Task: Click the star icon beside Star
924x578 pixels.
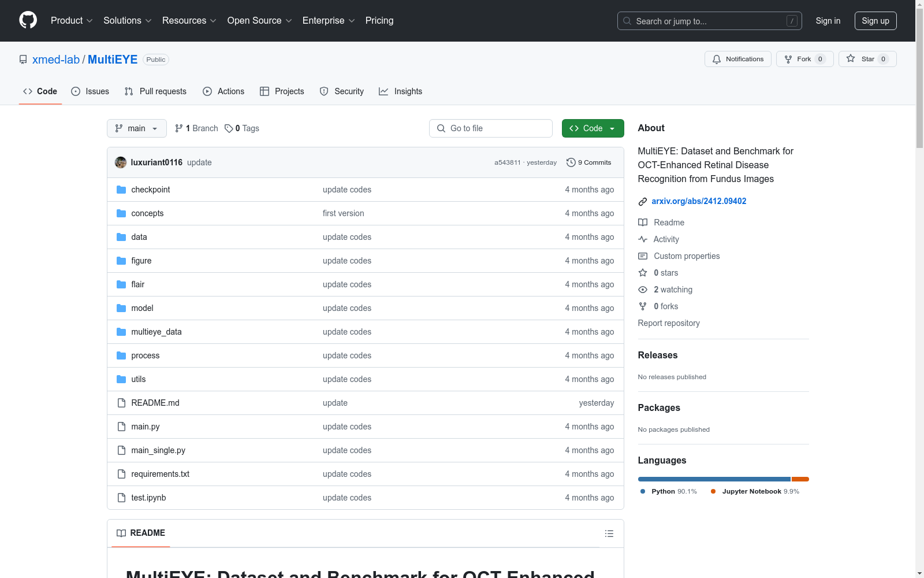Action: tap(851, 58)
